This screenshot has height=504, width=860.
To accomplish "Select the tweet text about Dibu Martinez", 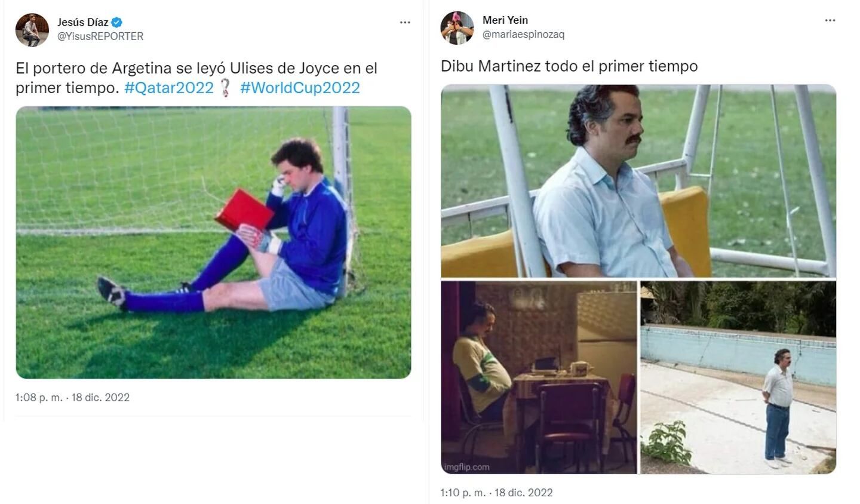I will coord(569,66).
